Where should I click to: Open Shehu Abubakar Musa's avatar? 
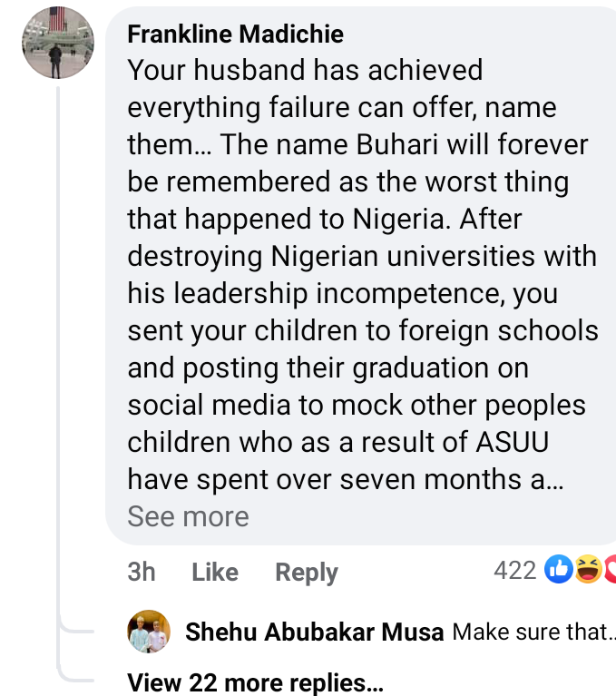click(x=149, y=632)
